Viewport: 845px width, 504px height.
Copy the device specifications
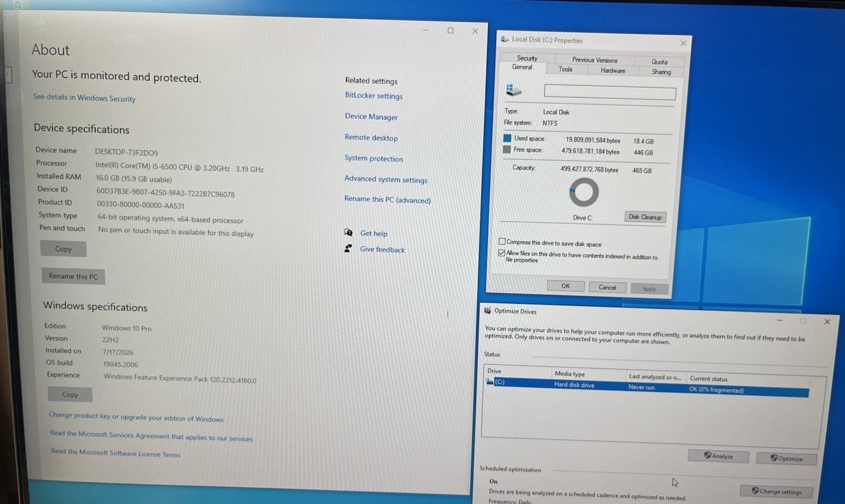click(x=63, y=249)
